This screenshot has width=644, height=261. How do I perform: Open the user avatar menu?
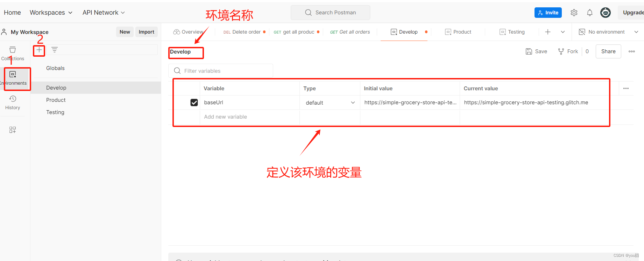tap(606, 13)
